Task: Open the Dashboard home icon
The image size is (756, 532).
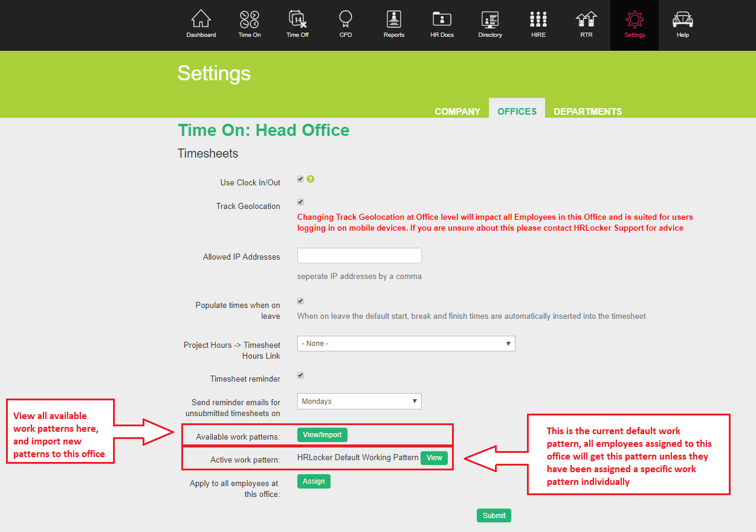Action: point(201,20)
